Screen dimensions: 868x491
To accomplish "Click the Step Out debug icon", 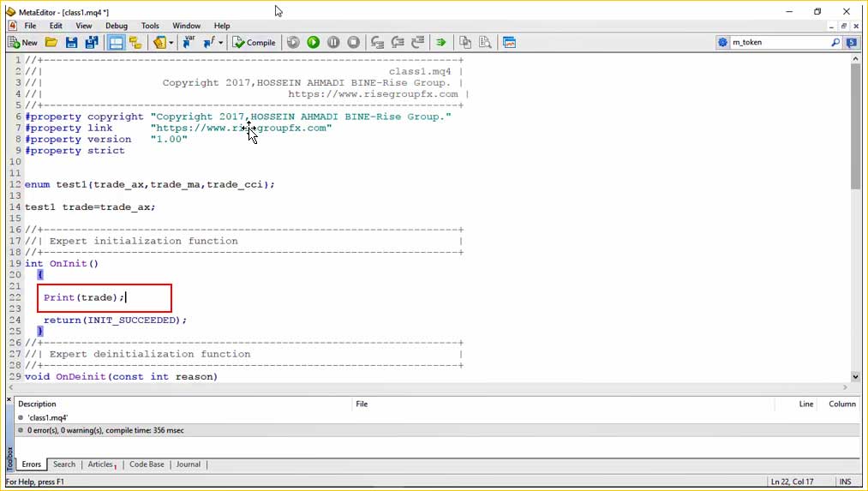I will click(418, 43).
